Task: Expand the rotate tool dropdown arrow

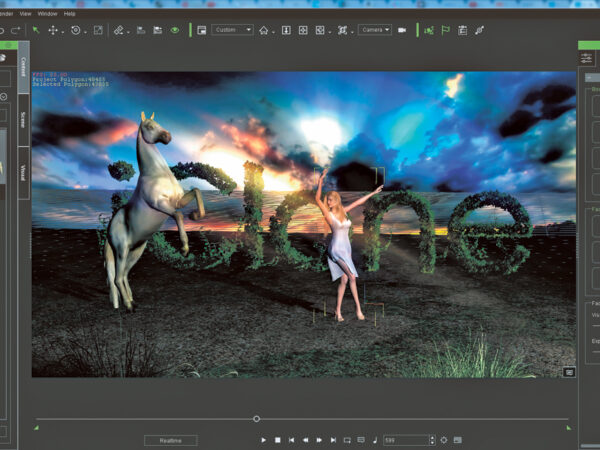Action: tap(85, 30)
